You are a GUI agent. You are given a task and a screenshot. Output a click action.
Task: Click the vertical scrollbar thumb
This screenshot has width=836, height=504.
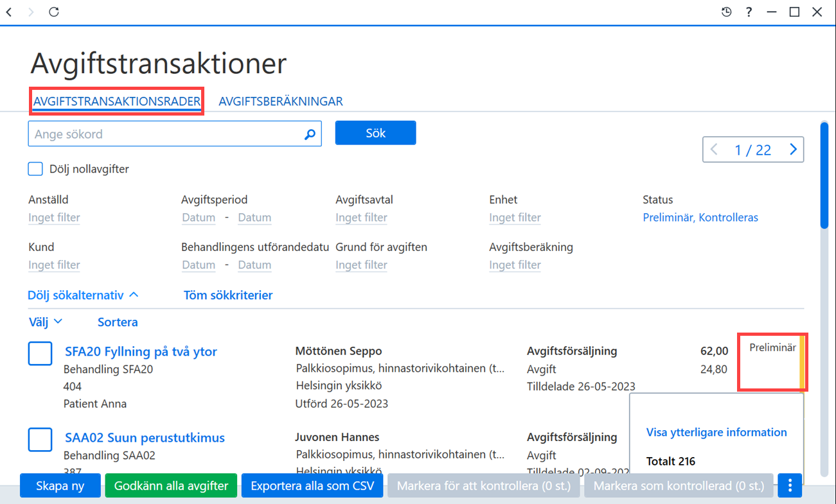[x=824, y=175]
